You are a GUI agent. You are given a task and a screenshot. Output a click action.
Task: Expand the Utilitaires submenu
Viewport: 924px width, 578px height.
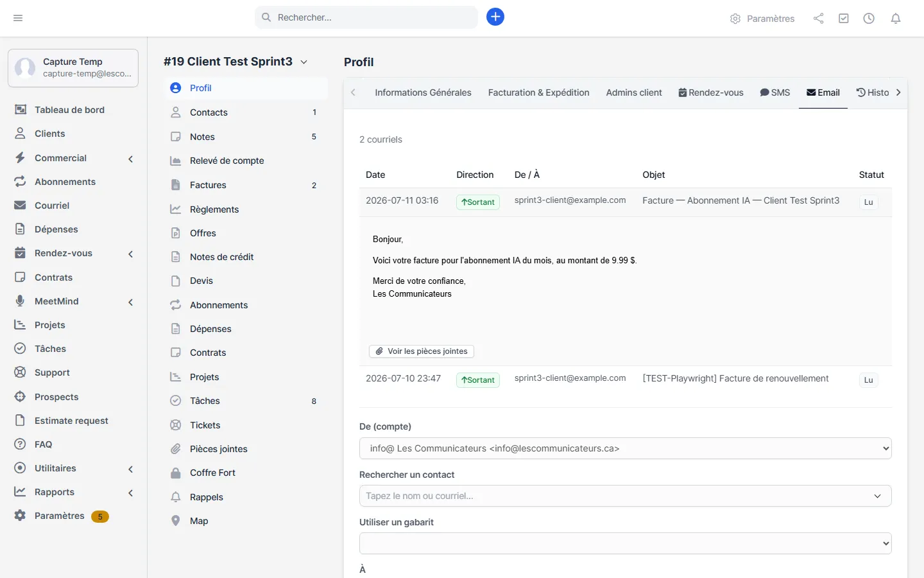pyautogui.click(x=131, y=469)
